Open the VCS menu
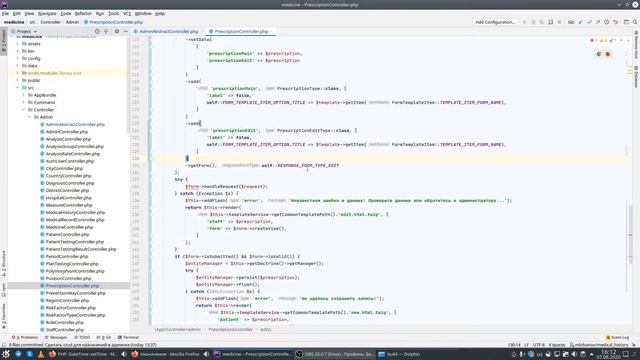Screen dimensions: 640x360 tap(127, 13)
